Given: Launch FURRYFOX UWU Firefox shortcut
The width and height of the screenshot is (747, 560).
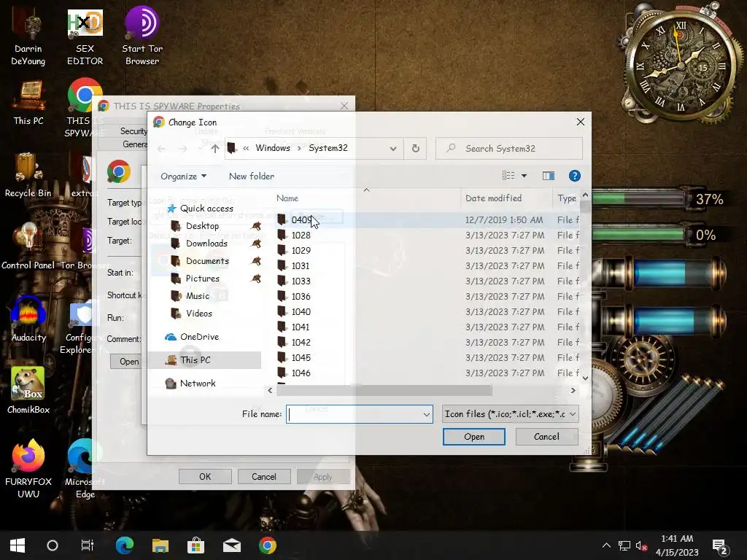Looking at the screenshot, I should pos(28,469).
